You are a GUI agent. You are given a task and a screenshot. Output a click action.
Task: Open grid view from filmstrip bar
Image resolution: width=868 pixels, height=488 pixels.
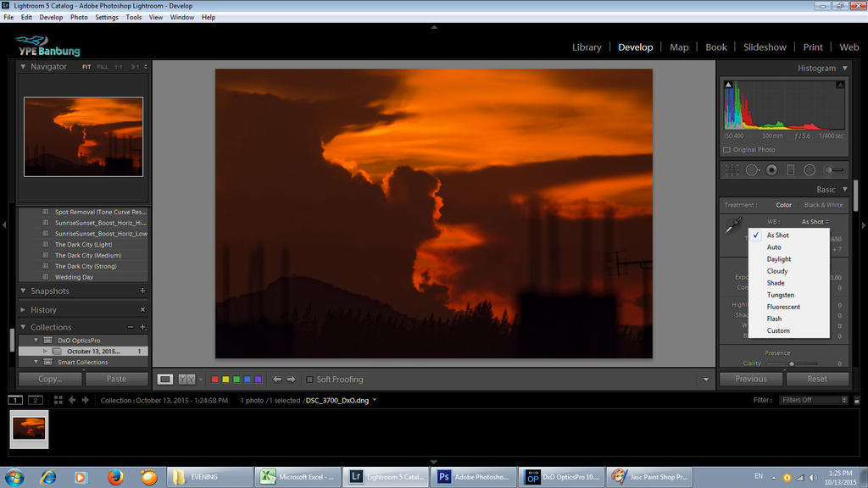pos(58,400)
